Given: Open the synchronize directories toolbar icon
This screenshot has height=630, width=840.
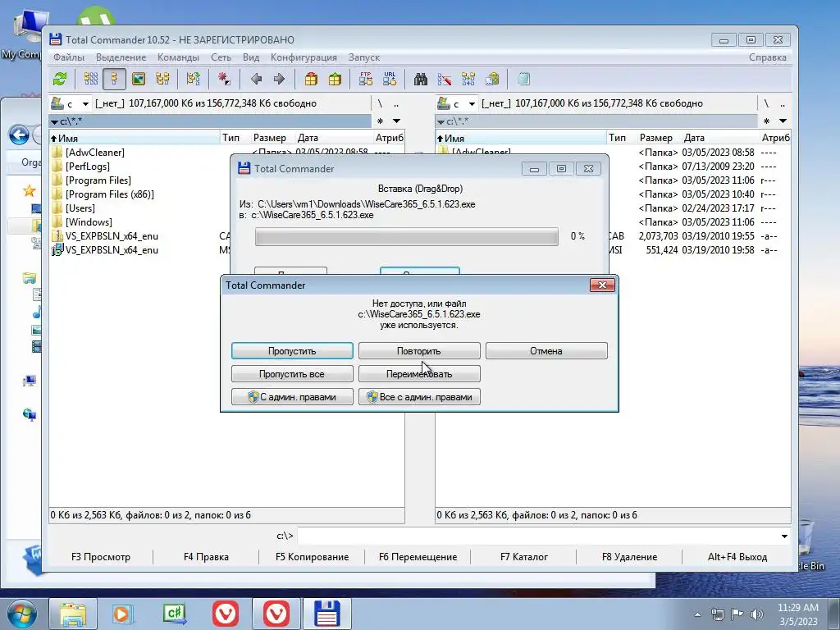Looking at the screenshot, I should pos(468,80).
